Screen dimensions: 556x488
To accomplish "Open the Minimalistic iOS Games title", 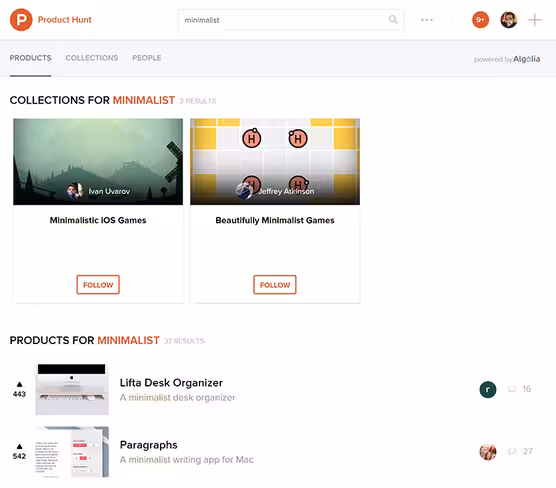I will click(x=98, y=220).
